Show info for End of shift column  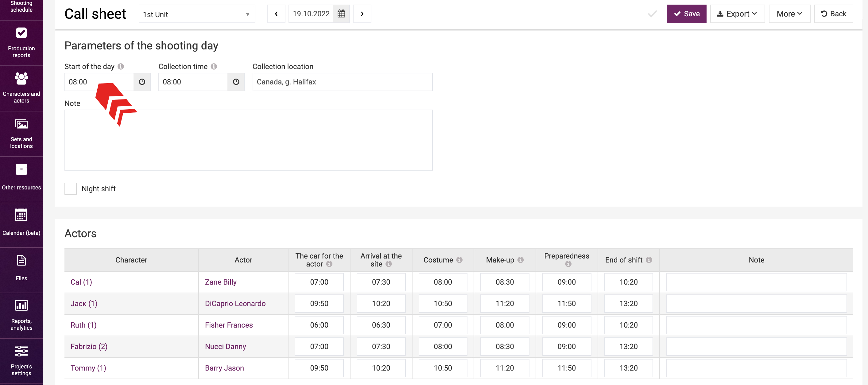[649, 260]
